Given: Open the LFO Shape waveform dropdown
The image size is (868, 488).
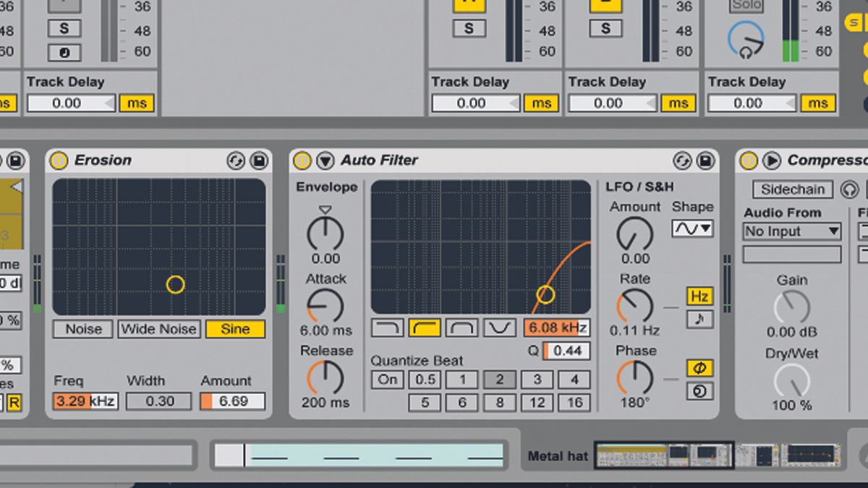Looking at the screenshot, I should (692, 229).
